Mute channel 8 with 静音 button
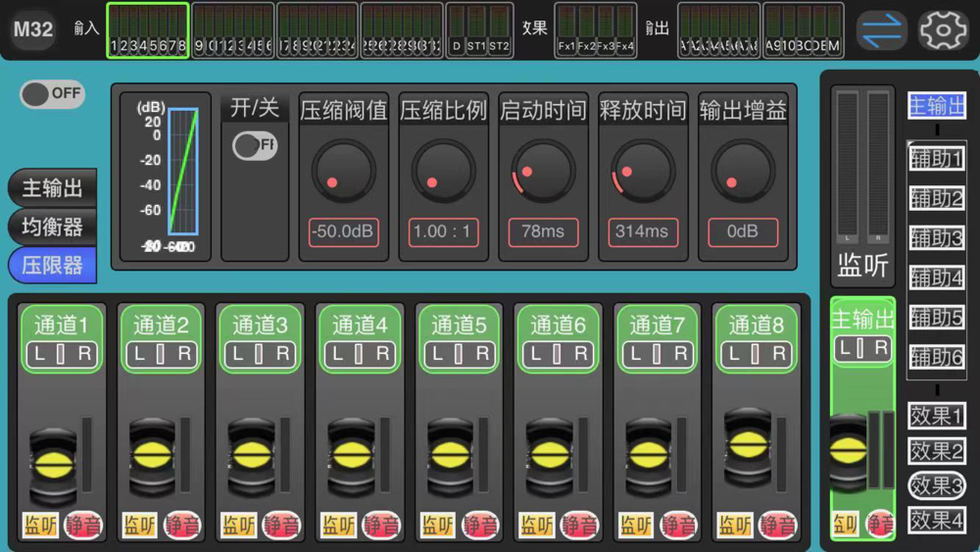Image resolution: width=980 pixels, height=552 pixels. [x=777, y=526]
